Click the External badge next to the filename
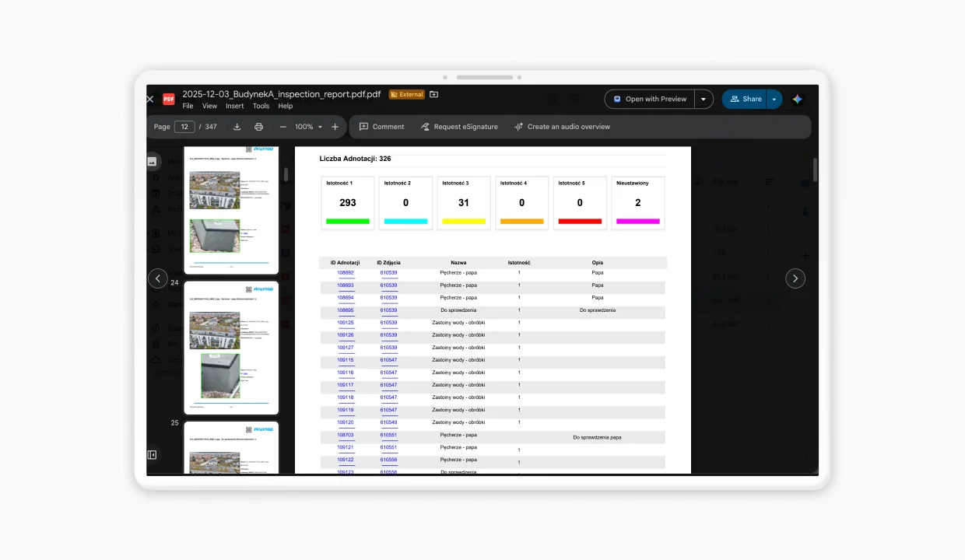Image resolution: width=965 pixels, height=560 pixels. coord(406,94)
